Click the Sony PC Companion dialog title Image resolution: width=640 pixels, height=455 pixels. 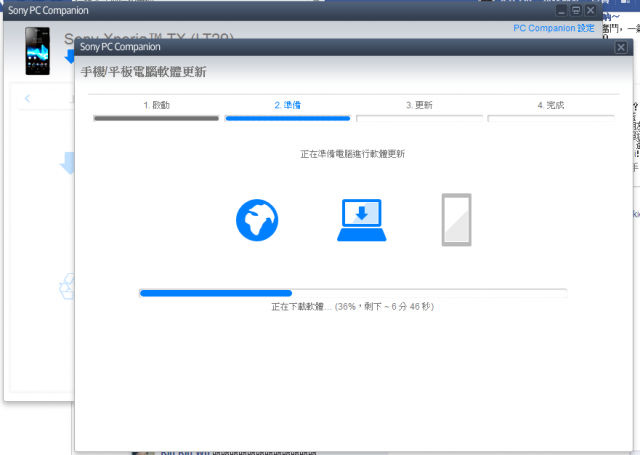(x=120, y=47)
